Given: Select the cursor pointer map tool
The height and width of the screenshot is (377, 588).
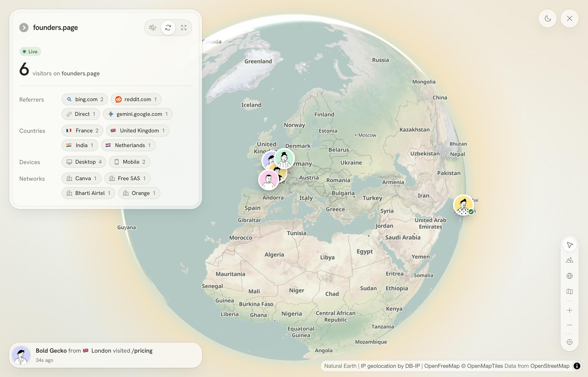Looking at the screenshot, I should pos(570,245).
